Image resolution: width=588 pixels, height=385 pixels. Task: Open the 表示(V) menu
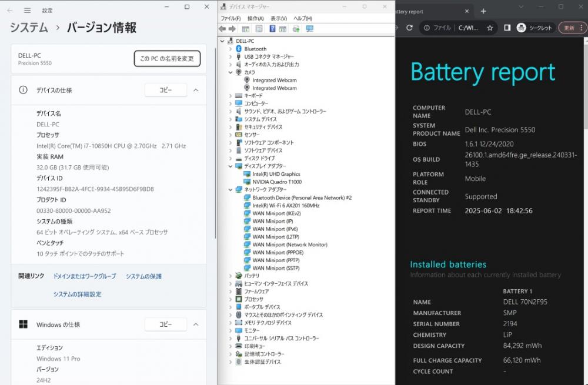point(279,18)
